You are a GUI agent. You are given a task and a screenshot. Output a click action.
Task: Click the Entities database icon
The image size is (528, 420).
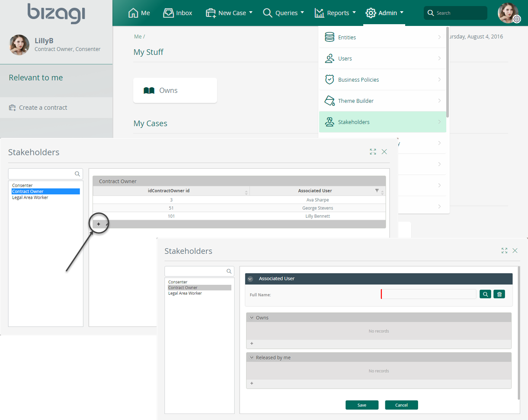point(330,37)
